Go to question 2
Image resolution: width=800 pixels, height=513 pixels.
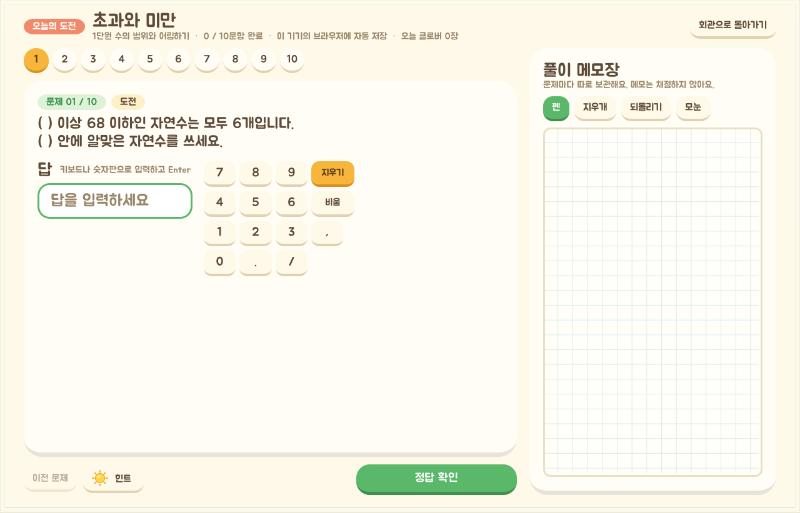pos(65,59)
